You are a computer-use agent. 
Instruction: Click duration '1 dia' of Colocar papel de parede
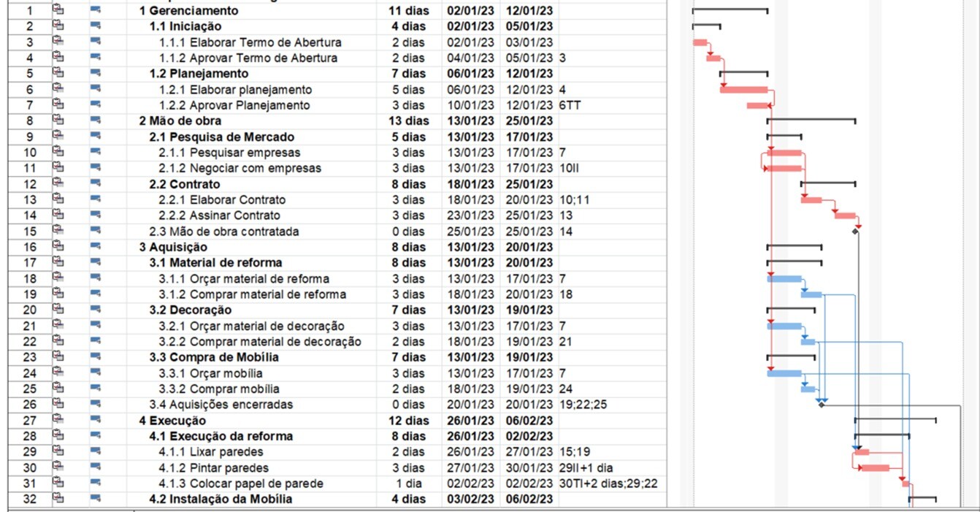[407, 484]
